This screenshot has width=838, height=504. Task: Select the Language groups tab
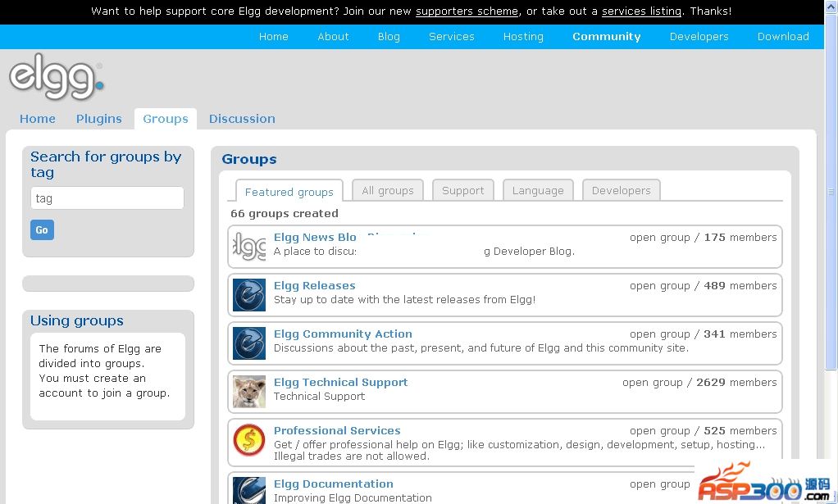[538, 190]
